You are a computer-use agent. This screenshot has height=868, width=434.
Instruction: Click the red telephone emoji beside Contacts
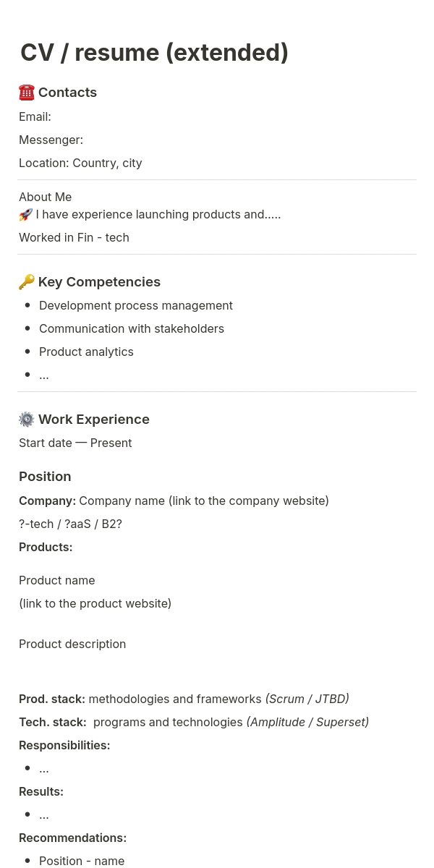(x=27, y=93)
